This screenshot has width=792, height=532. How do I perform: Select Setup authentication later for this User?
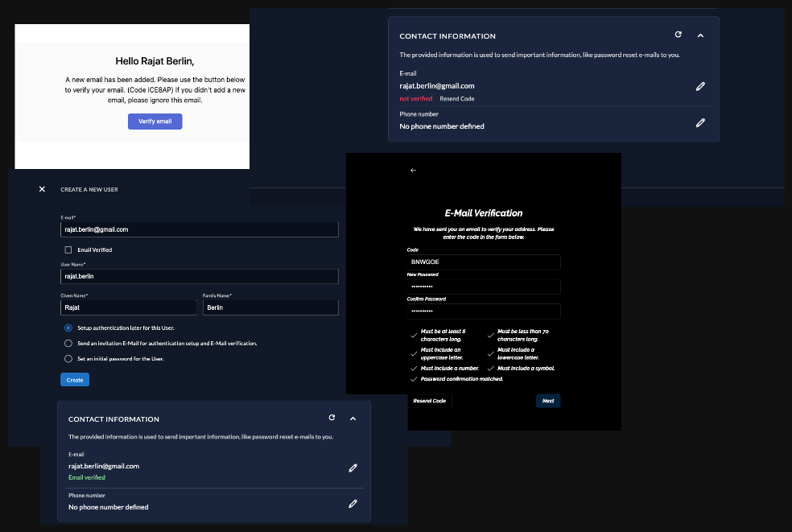tap(68, 328)
